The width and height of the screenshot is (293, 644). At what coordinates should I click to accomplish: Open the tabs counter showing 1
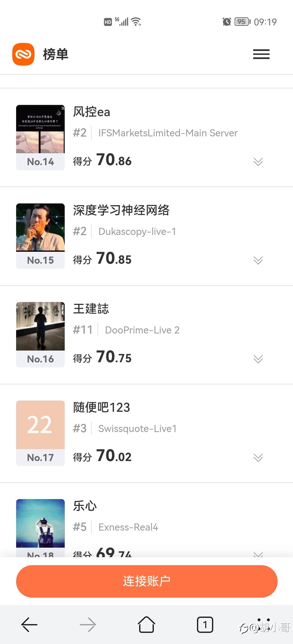coord(205,625)
